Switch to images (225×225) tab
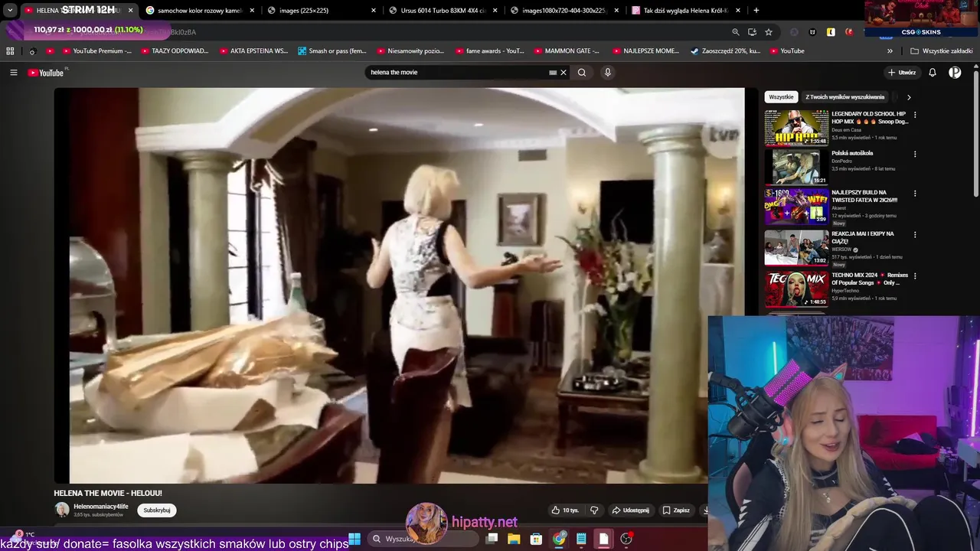 pos(322,11)
